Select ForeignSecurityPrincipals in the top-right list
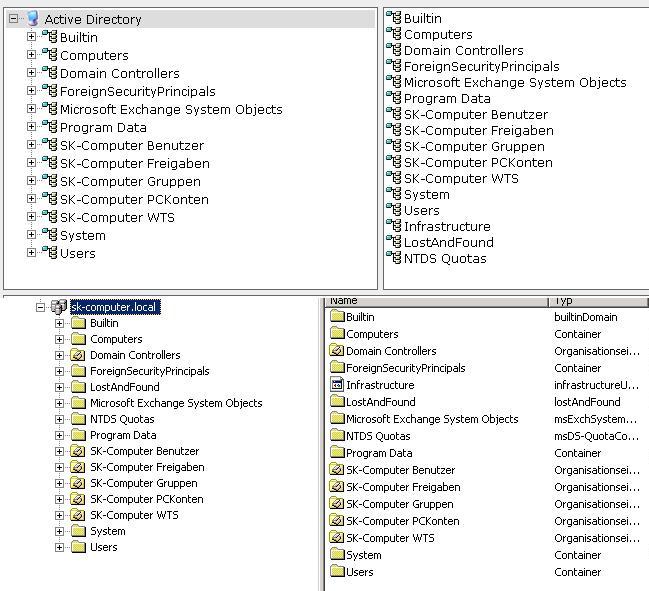This screenshot has width=649, height=591. 481,66
